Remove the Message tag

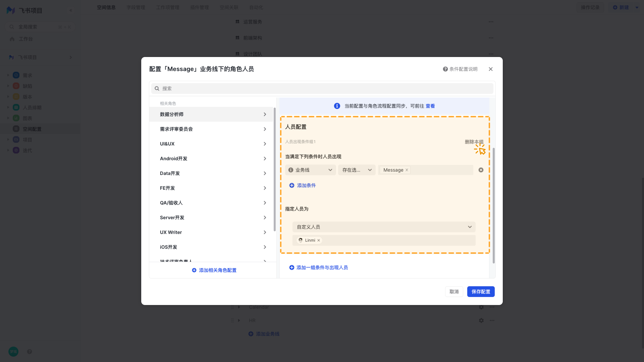click(407, 170)
